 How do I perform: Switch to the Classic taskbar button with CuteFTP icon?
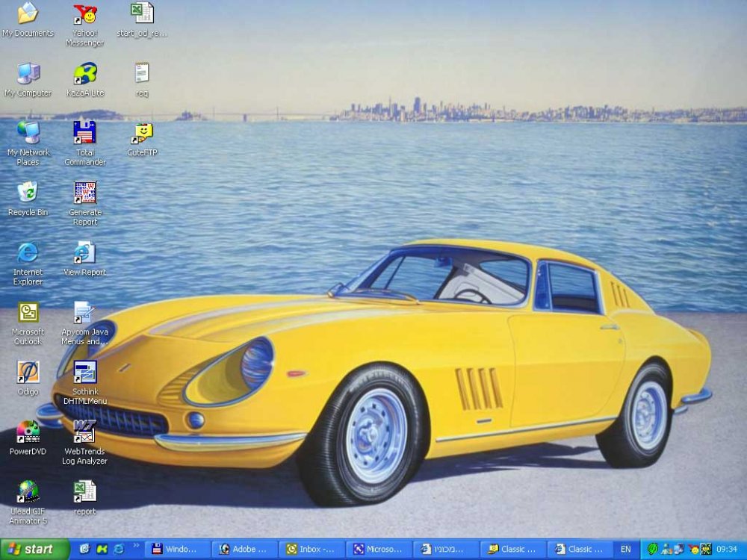pyautogui.click(x=514, y=549)
